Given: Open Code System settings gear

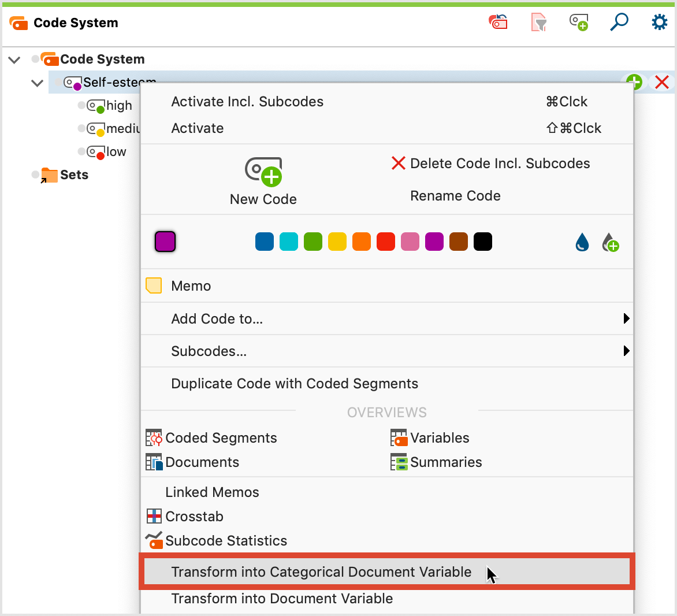Looking at the screenshot, I should point(659,23).
